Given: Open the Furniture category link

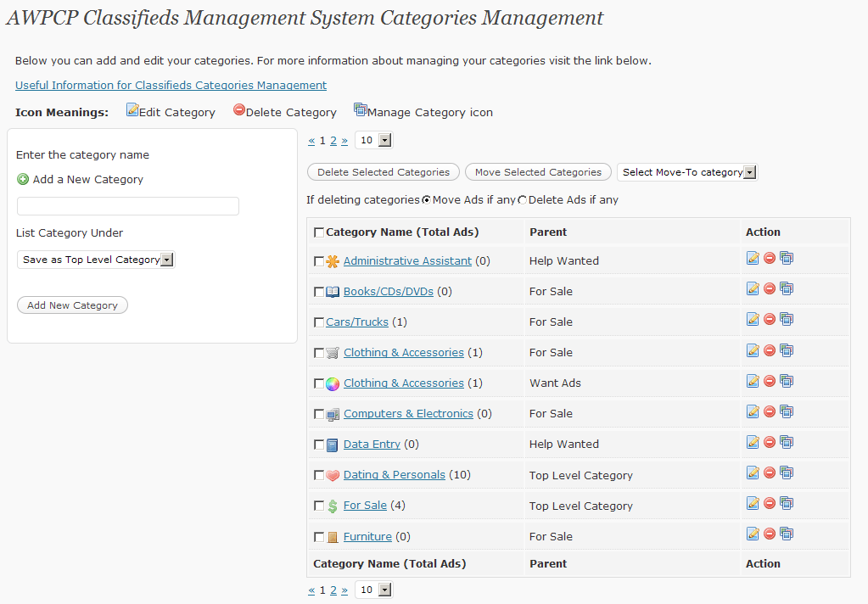Looking at the screenshot, I should click(367, 536).
